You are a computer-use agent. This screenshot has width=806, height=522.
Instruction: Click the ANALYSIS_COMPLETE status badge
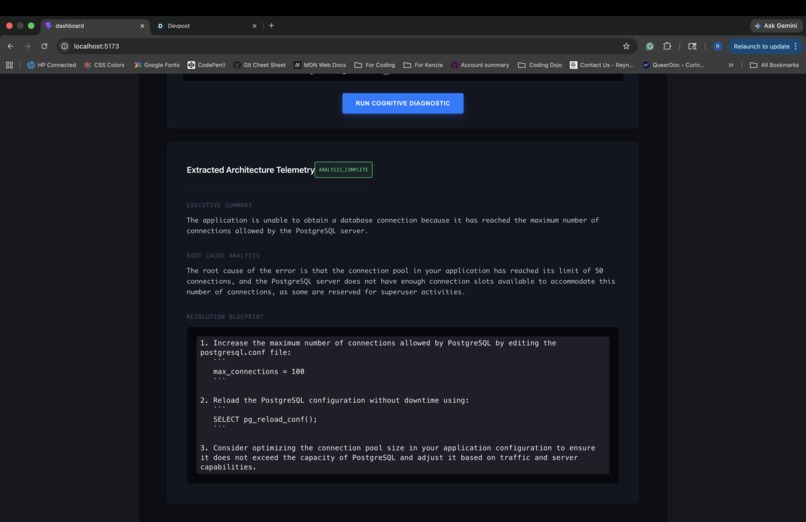[343, 170]
